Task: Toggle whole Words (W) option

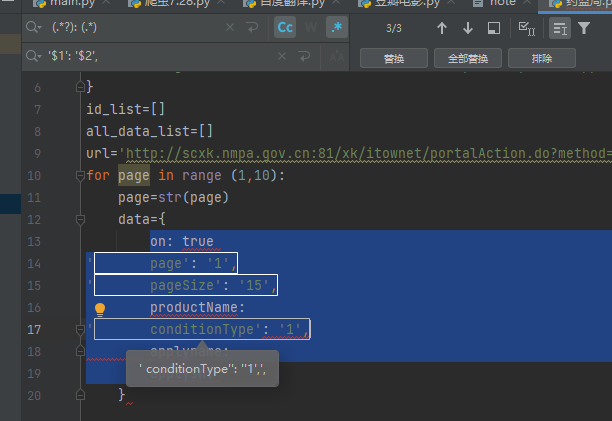Action: tap(311, 27)
